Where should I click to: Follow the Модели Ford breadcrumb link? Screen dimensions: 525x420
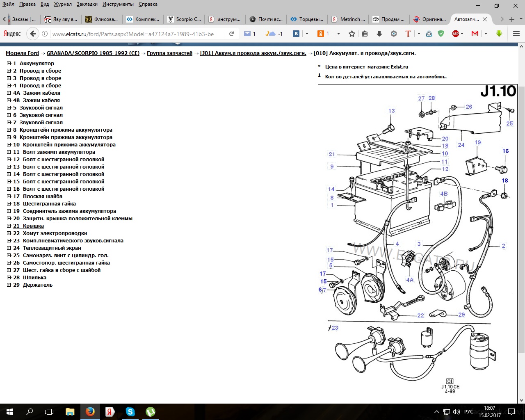(22, 53)
